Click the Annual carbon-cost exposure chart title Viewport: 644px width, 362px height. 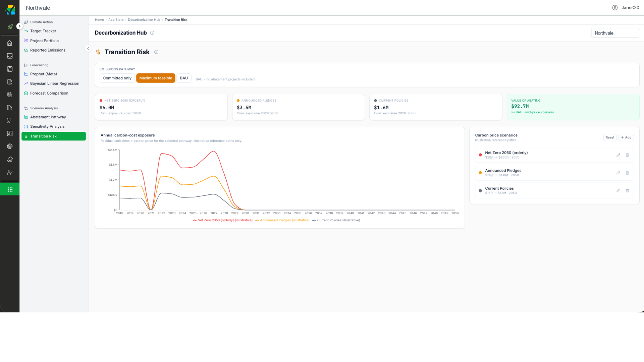pyautogui.click(x=127, y=135)
